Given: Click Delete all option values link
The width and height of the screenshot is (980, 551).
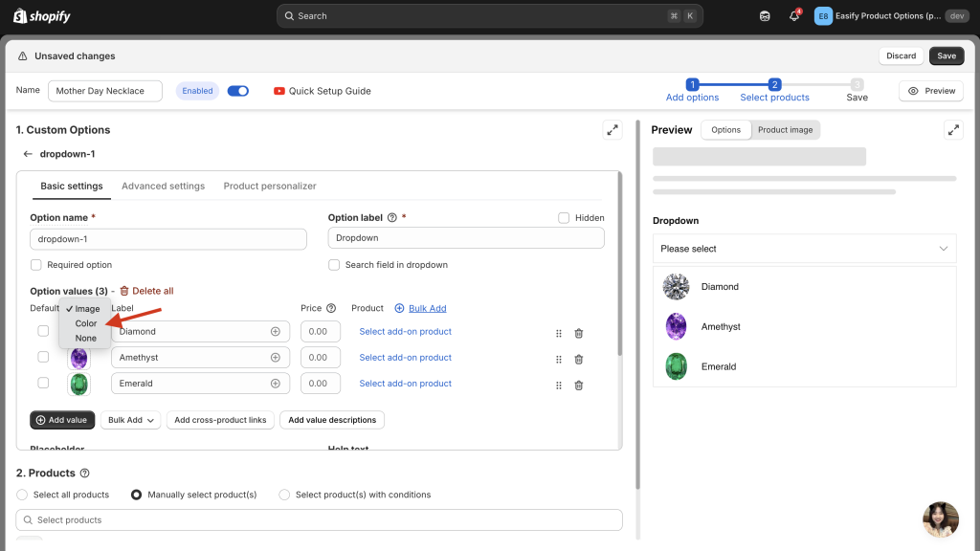Looking at the screenshot, I should tap(146, 291).
